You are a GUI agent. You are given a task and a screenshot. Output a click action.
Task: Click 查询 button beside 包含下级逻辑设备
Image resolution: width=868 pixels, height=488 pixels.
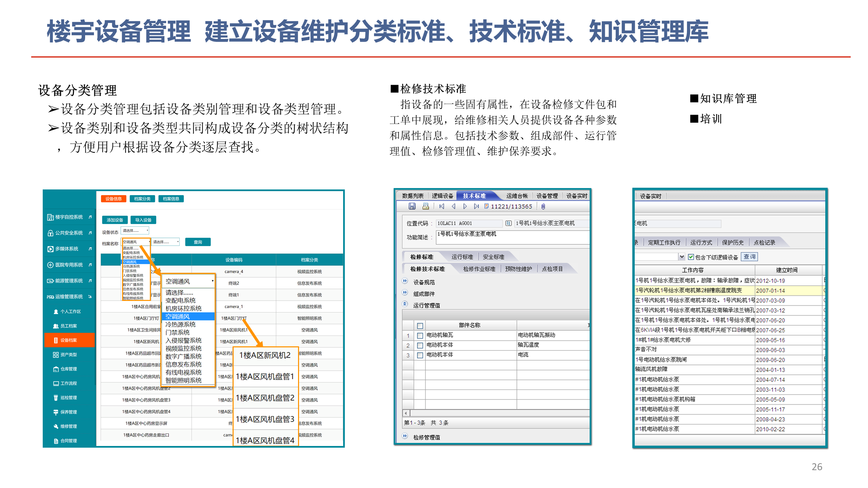click(749, 257)
